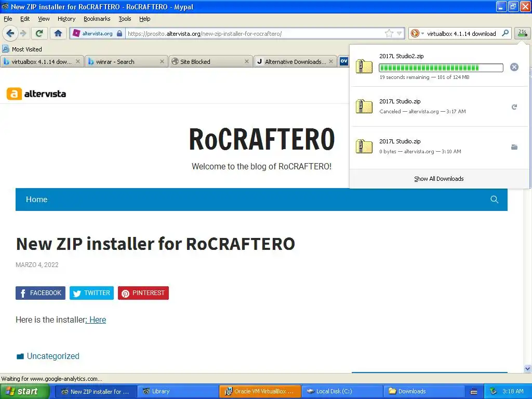Click the 3:18 AM taskbar clock
The width and height of the screenshot is (532, 399).
513,391
